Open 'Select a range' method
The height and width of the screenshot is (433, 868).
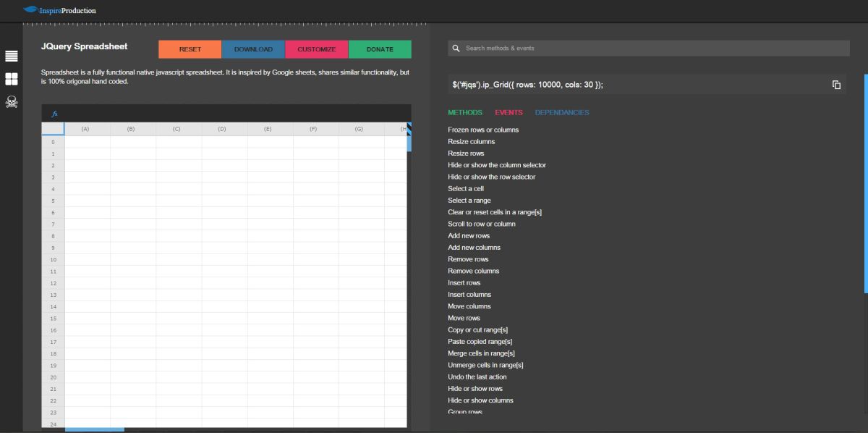pyautogui.click(x=469, y=201)
